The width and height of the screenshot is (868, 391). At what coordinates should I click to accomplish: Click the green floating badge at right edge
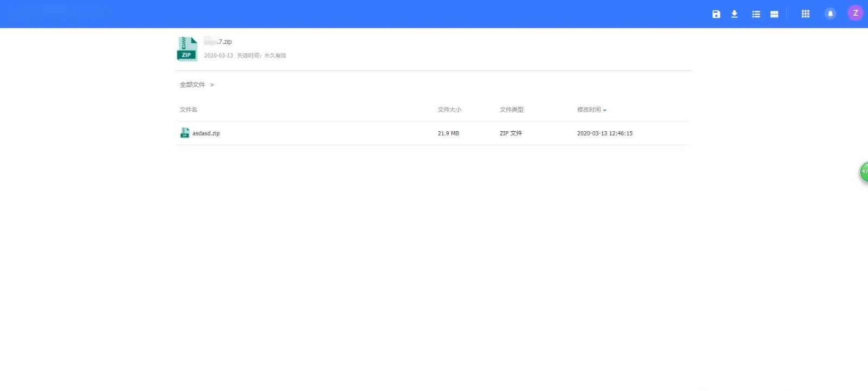(864, 172)
